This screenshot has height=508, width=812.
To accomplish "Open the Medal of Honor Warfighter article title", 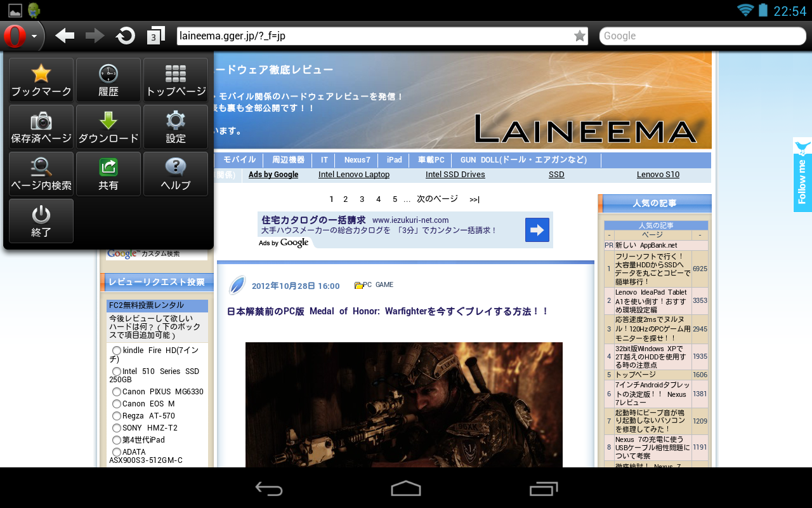I will [388, 311].
